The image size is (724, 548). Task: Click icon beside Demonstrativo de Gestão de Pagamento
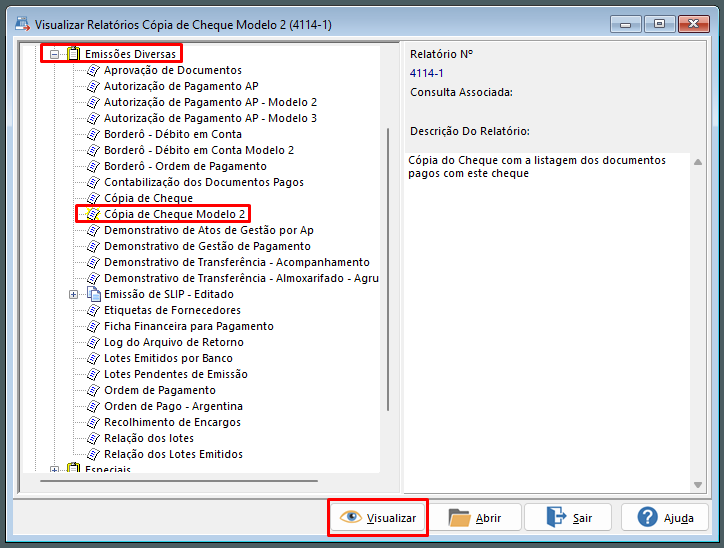[94, 246]
